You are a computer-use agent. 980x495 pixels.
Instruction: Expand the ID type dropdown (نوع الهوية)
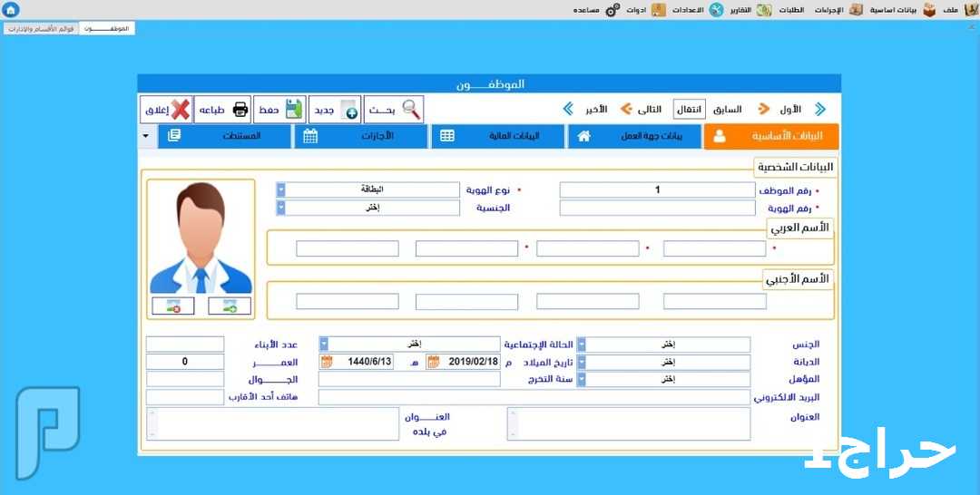point(281,189)
